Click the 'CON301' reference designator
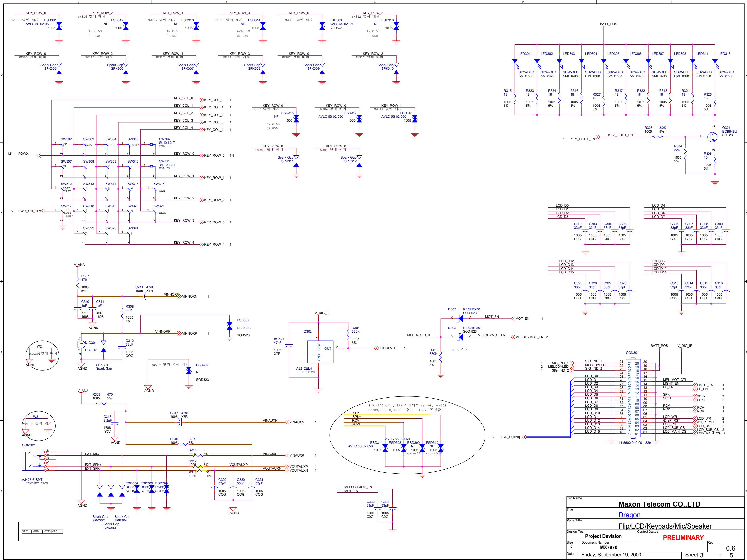Screen dimensions: 747x560 tap(632, 353)
